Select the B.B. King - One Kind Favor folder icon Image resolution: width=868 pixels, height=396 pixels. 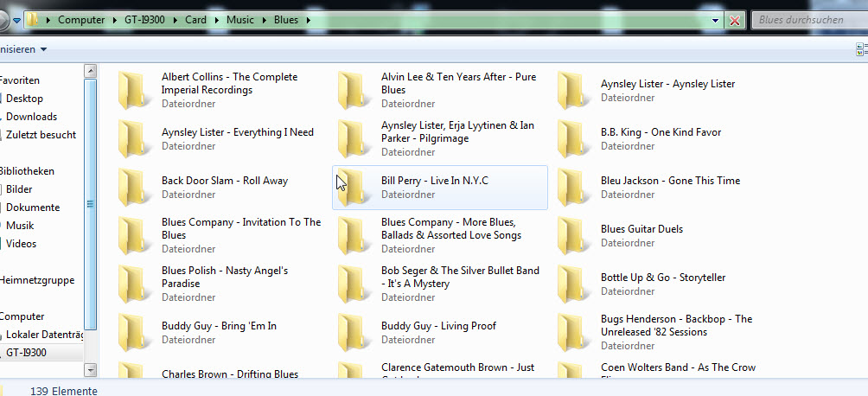574,138
